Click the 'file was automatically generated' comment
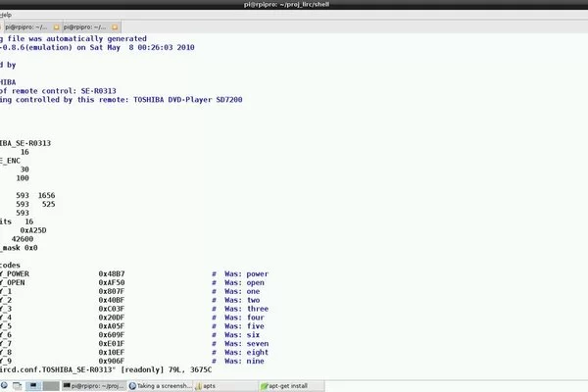The image size is (588, 392). click(x=76, y=38)
